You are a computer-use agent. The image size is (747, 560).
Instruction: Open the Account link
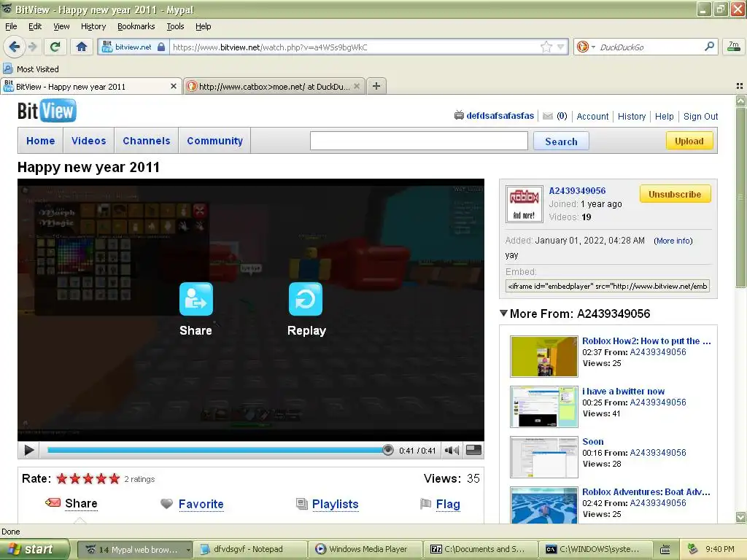pyautogui.click(x=592, y=116)
